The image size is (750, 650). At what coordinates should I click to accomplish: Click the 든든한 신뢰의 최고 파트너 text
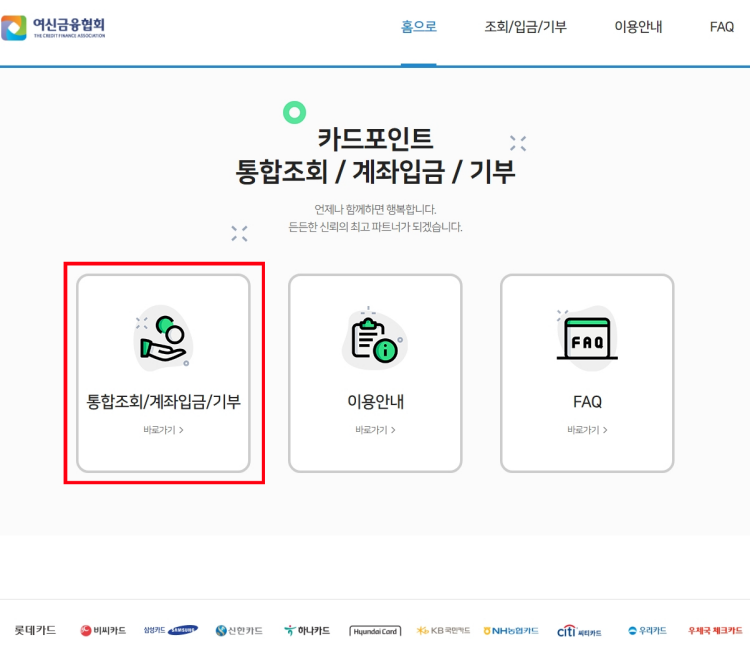click(375, 227)
